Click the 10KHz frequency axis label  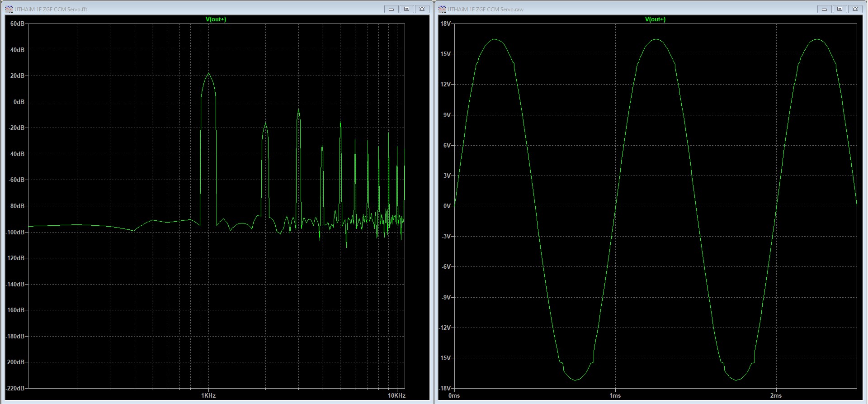click(396, 395)
